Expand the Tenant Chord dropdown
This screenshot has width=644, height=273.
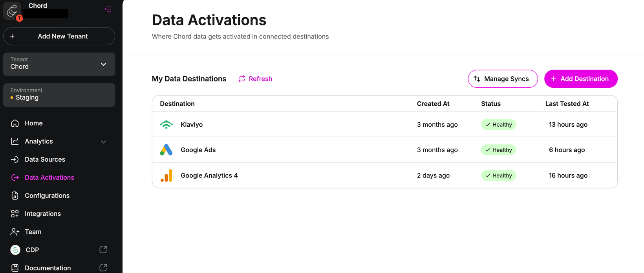59,64
